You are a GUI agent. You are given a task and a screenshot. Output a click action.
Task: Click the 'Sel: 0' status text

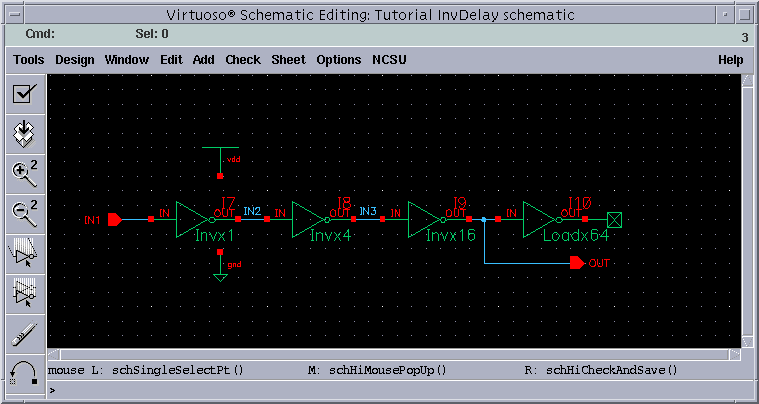pos(152,34)
